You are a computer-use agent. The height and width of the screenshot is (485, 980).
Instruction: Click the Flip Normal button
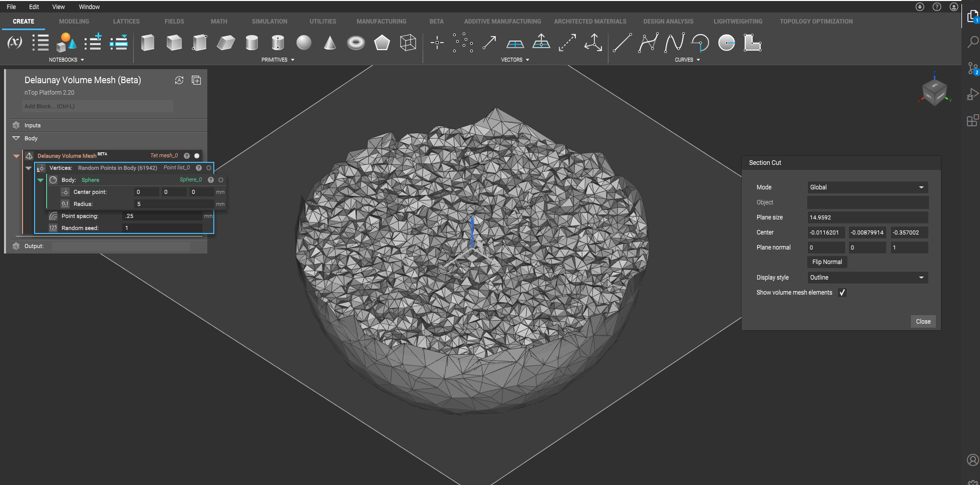827,262
